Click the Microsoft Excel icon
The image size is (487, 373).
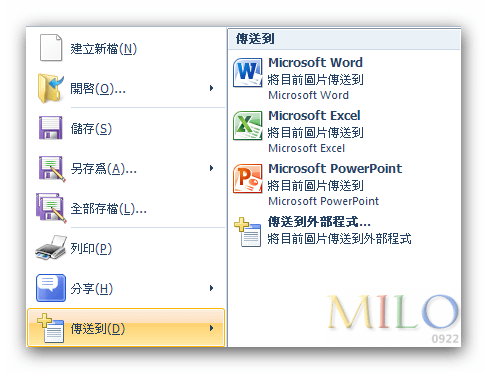pyautogui.click(x=247, y=126)
